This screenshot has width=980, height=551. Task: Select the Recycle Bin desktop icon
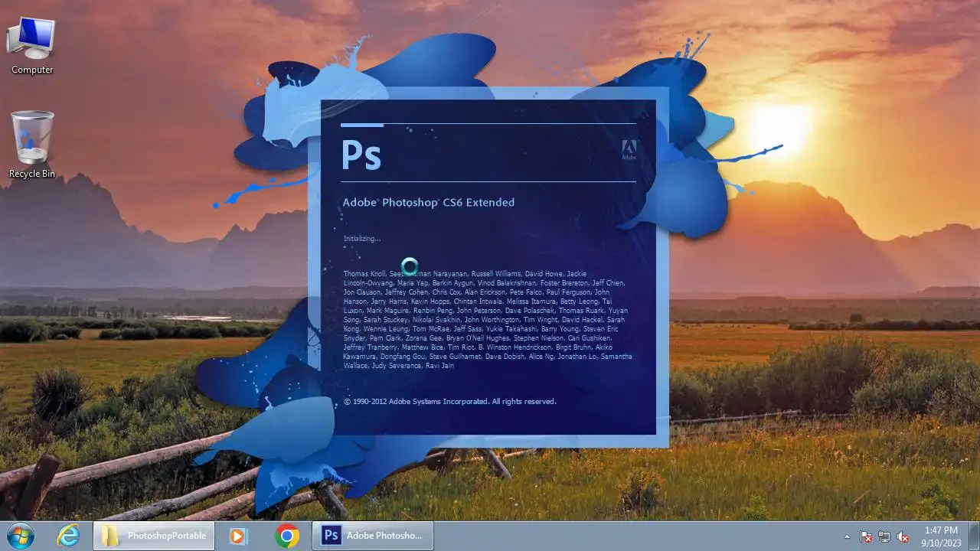(32, 145)
